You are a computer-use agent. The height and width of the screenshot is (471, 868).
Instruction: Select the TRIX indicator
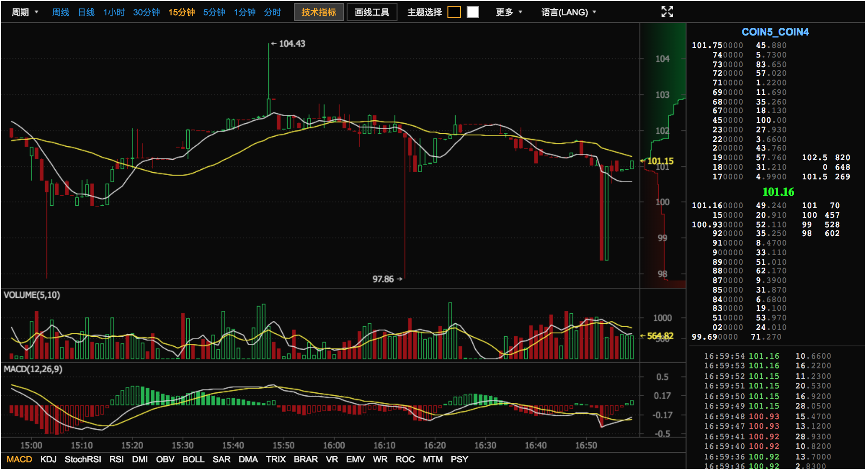pos(276,459)
